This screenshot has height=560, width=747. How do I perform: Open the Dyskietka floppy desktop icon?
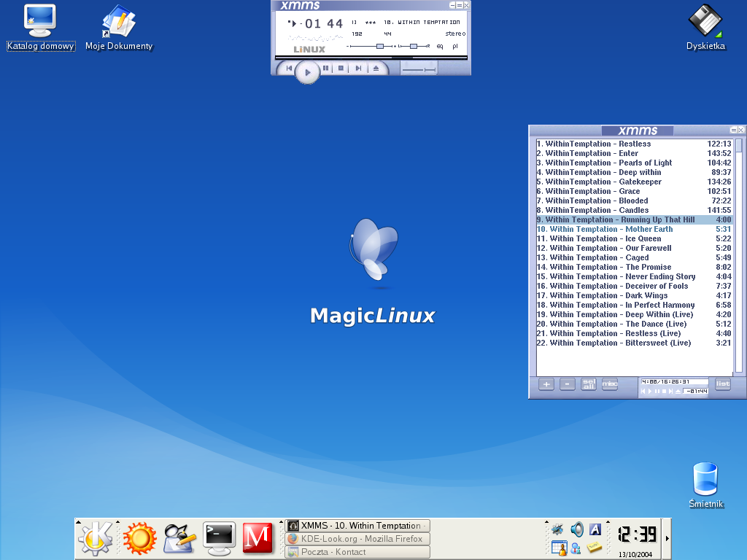click(x=705, y=27)
